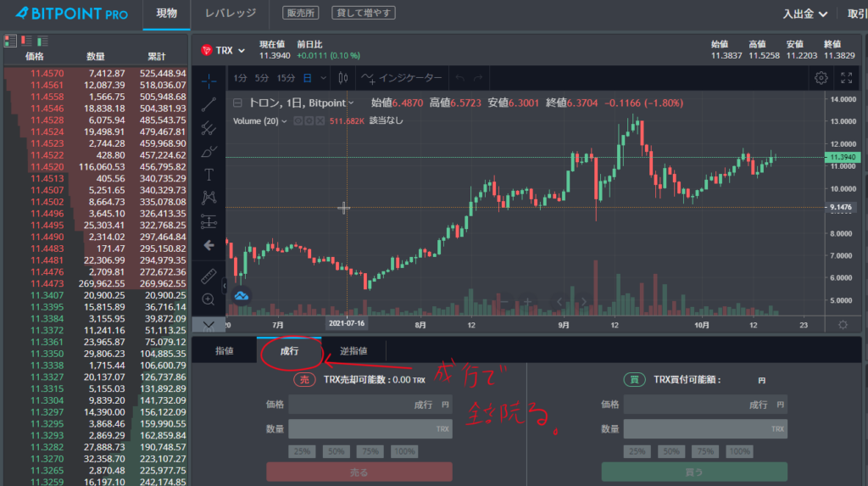The image size is (868, 486).
Task: Select the XABCD pattern tool
Action: [209, 198]
